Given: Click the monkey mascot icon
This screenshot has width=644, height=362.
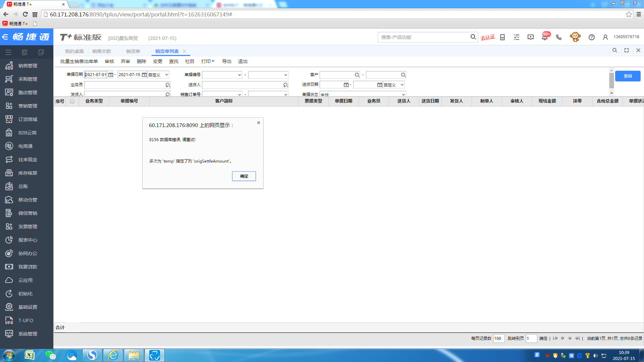Looking at the screenshot, I should tap(575, 37).
